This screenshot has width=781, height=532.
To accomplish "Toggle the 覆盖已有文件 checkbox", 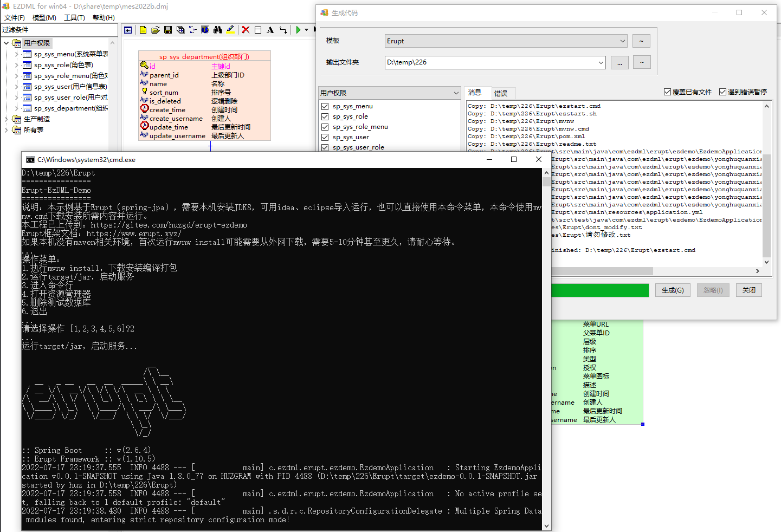I will tap(668, 92).
